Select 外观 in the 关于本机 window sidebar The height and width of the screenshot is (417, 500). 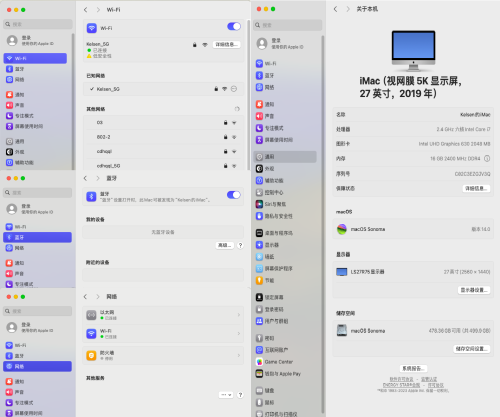[265, 169]
